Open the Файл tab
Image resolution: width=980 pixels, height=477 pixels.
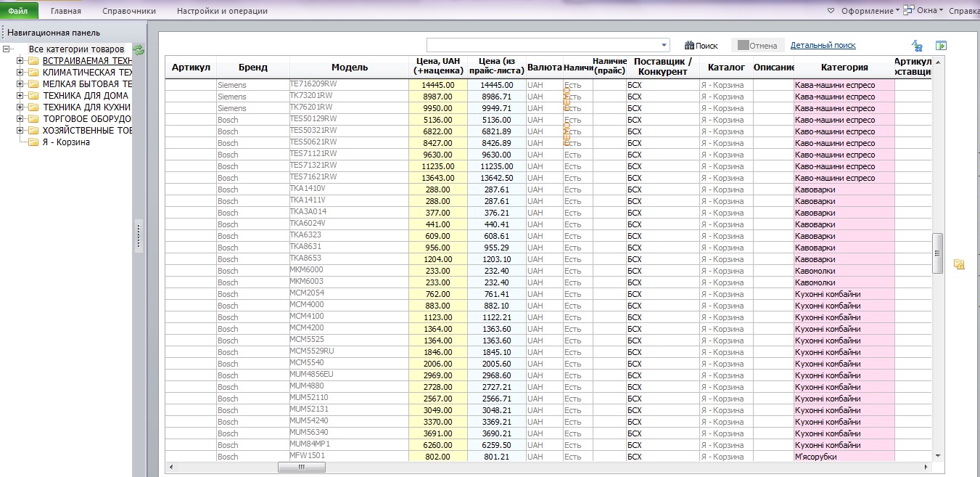[x=18, y=11]
